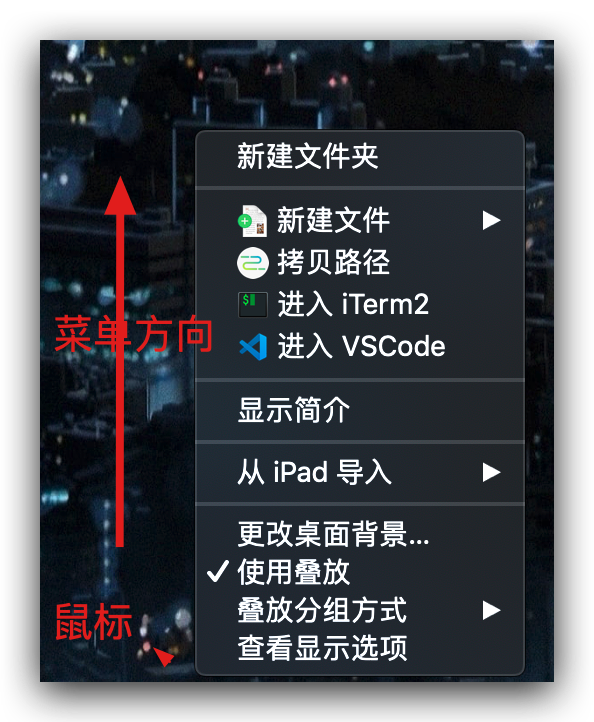Select 查看显示选项 menu item
594x722 pixels.
pyautogui.click(x=360, y=648)
